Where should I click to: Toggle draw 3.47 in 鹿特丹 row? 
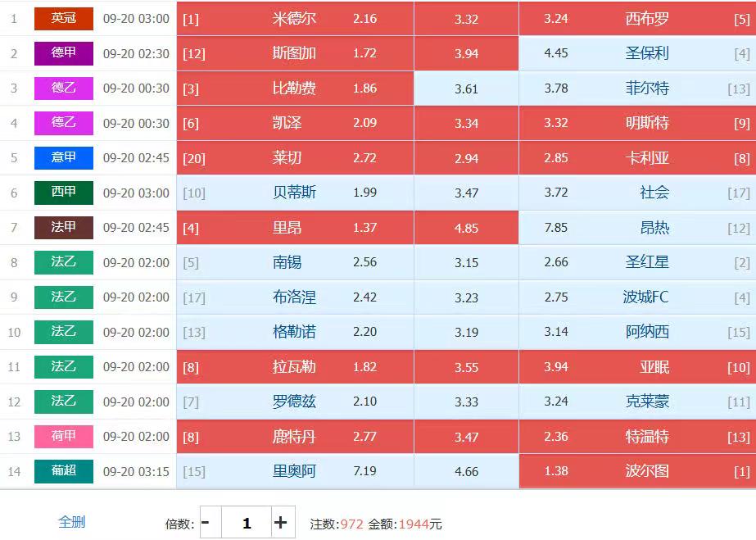pyautogui.click(x=466, y=436)
